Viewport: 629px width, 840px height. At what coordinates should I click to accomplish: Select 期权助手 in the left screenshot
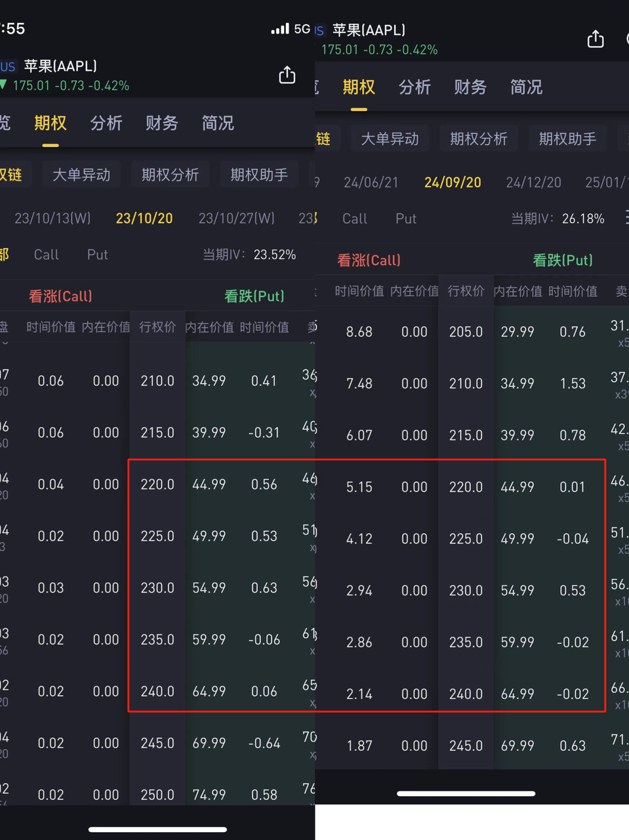click(259, 175)
